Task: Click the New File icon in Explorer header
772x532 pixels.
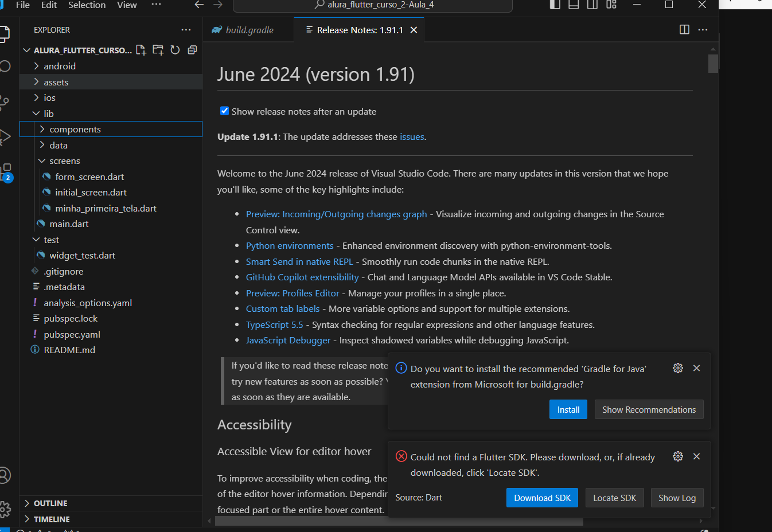Action: tap(141, 50)
